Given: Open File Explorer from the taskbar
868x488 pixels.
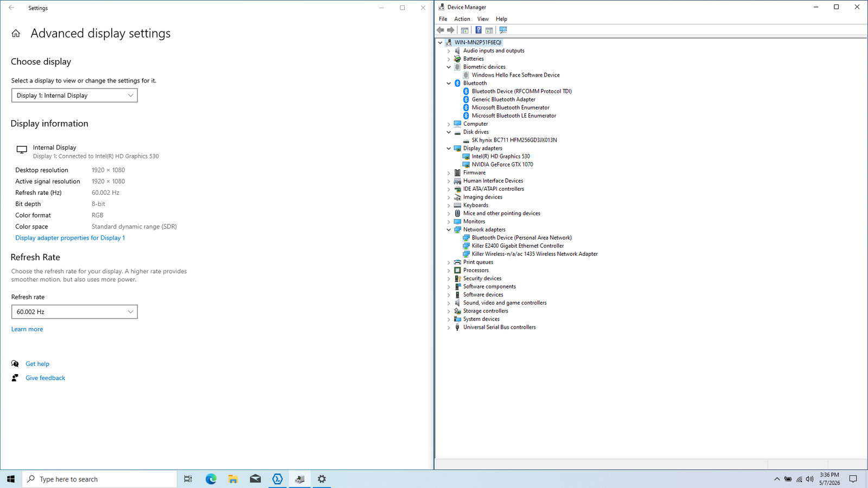Looking at the screenshot, I should (x=233, y=479).
